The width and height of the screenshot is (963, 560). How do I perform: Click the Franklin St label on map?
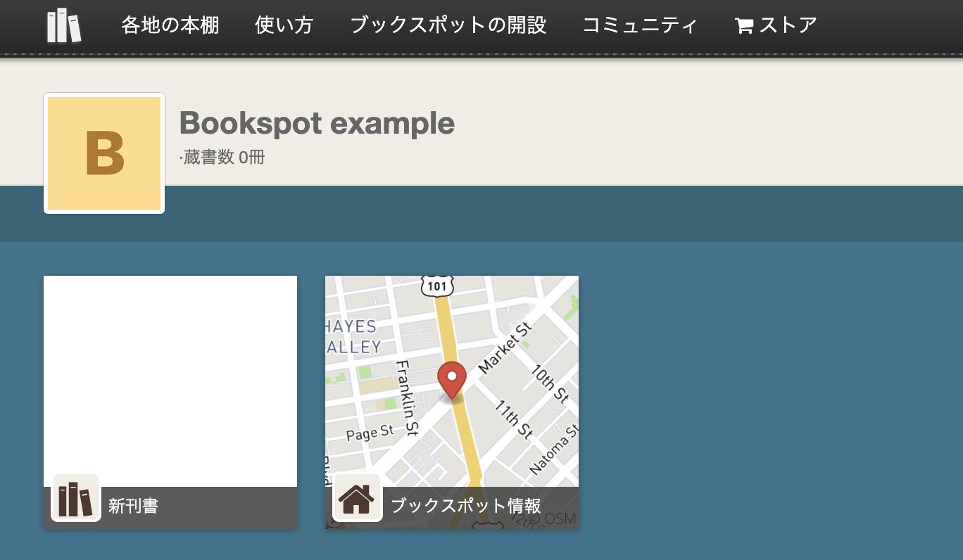408,397
